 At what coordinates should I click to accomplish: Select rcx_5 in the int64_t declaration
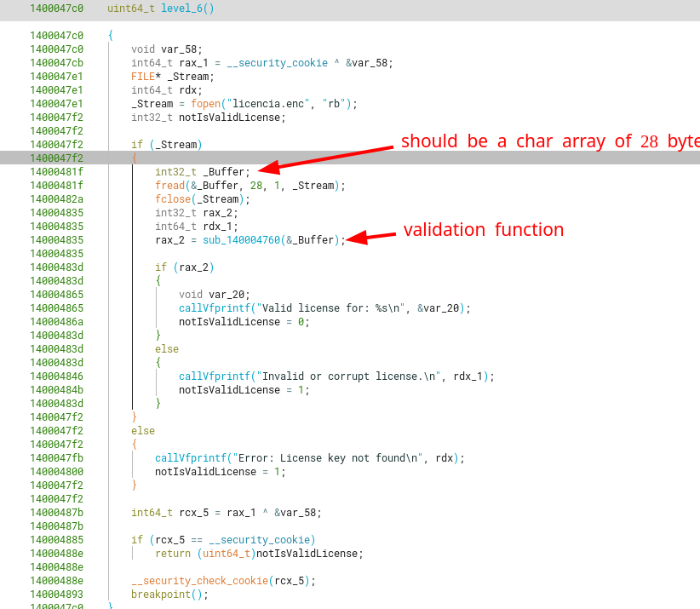click(187, 513)
